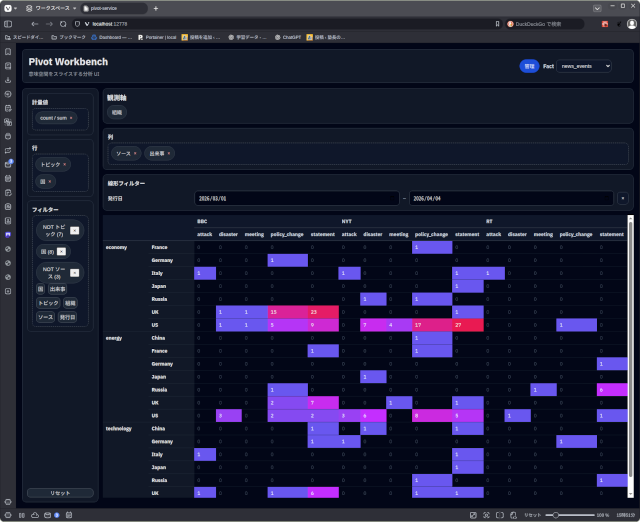Screen dimensions: 640x522
Task: Open the ワークスペース workspace menu
Action: tap(55, 8)
